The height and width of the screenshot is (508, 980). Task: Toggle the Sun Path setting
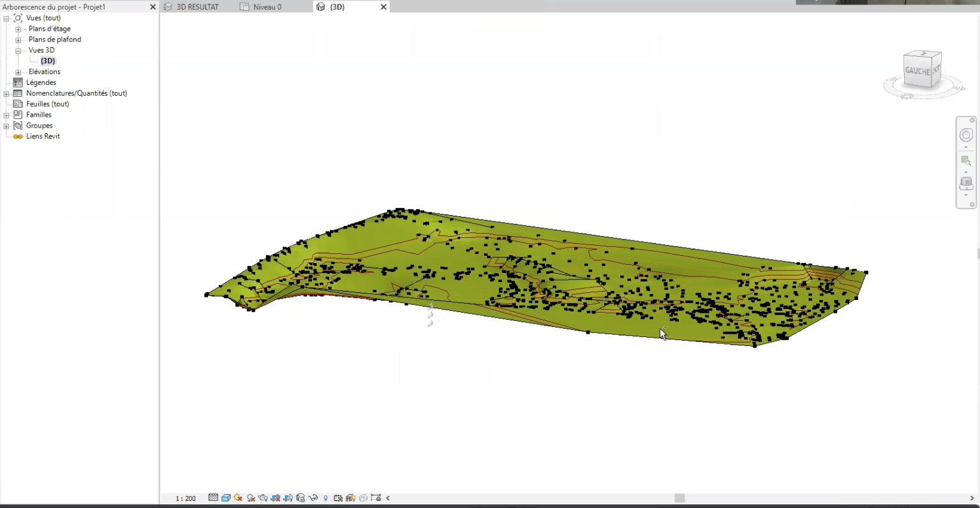238,498
